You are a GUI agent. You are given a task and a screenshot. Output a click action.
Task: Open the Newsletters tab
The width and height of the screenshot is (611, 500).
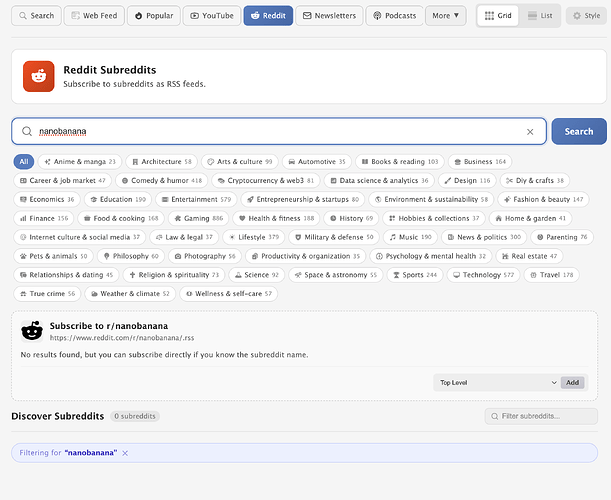coord(329,16)
